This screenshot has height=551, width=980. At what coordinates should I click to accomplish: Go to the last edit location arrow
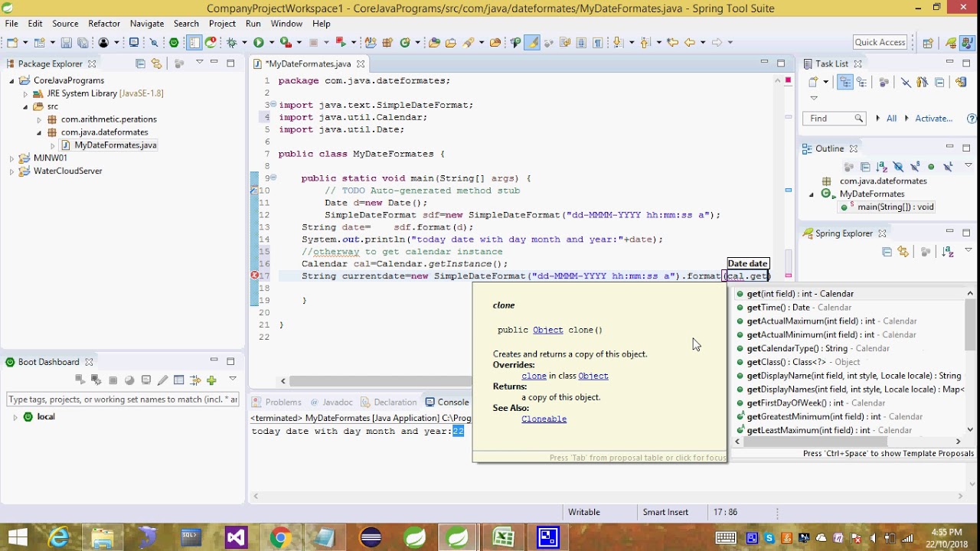click(672, 42)
